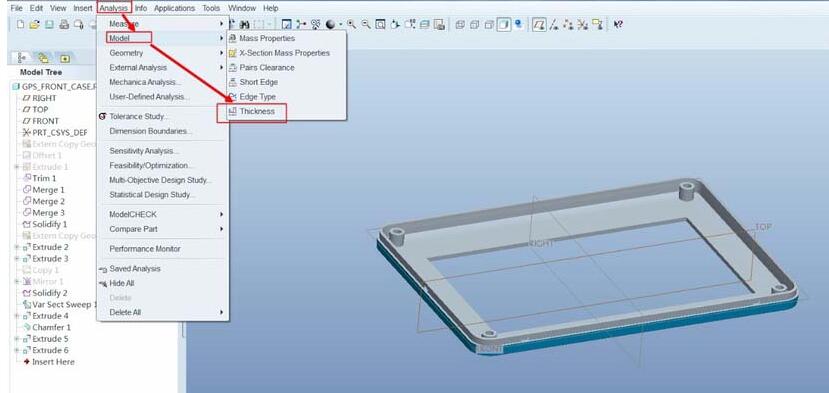Select Chamfer 1 in the Model Tree
This screenshot has width=829, height=393.
pyautogui.click(x=51, y=327)
